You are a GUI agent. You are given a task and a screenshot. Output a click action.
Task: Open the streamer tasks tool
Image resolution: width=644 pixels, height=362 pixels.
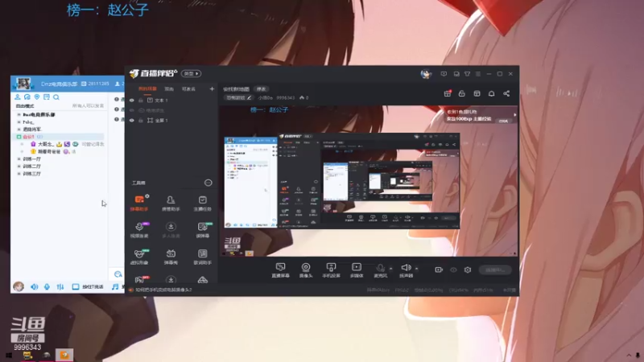[x=203, y=203]
